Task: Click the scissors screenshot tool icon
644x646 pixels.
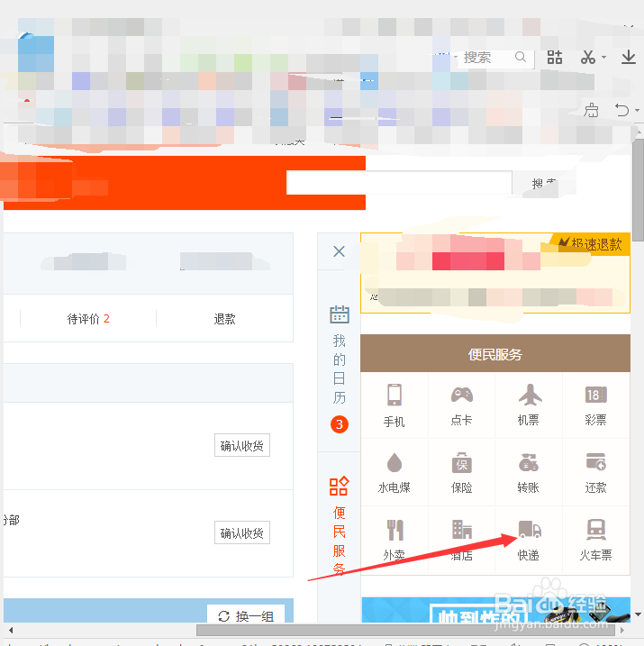Action: (588, 58)
